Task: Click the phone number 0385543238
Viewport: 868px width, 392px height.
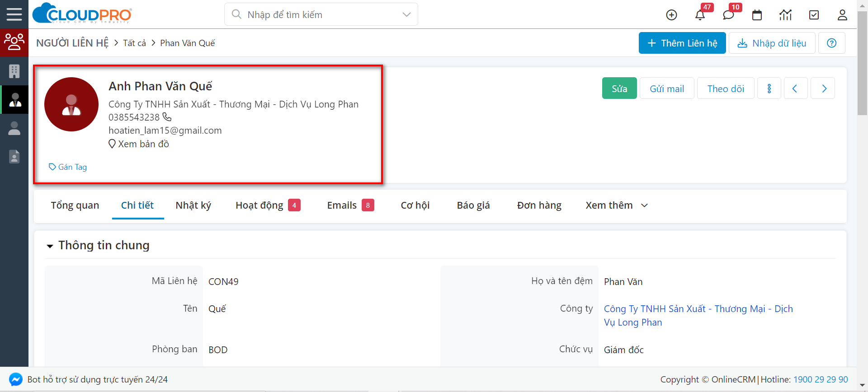Action: (x=134, y=117)
